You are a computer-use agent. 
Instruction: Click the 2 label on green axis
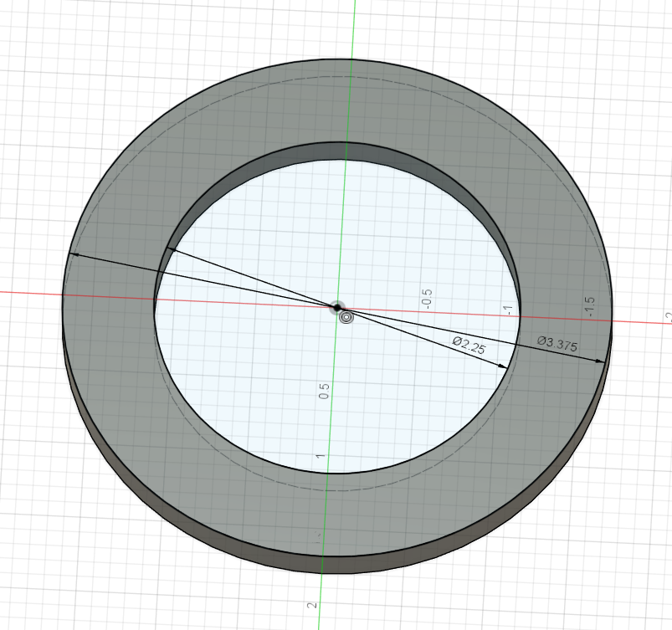312,605
